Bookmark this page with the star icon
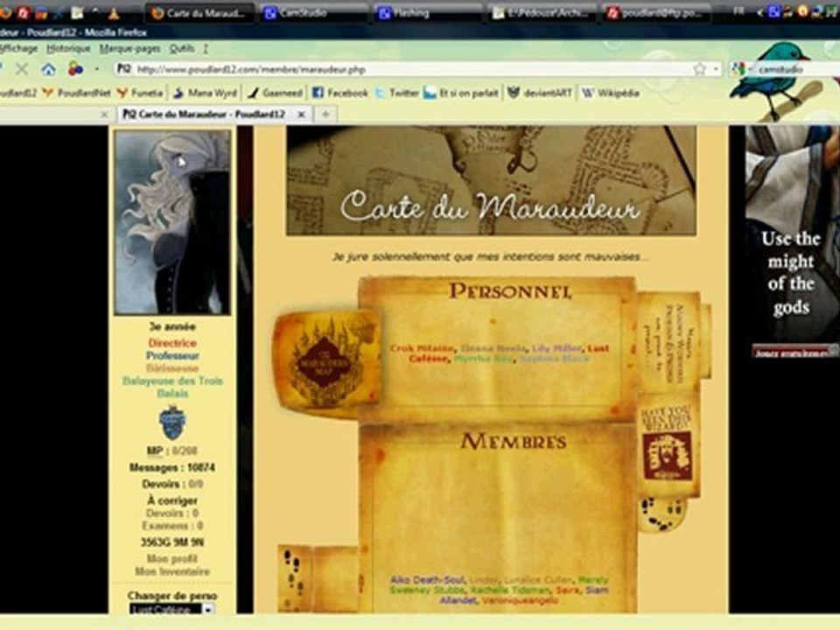Image resolution: width=840 pixels, height=630 pixels. pyautogui.click(x=700, y=69)
